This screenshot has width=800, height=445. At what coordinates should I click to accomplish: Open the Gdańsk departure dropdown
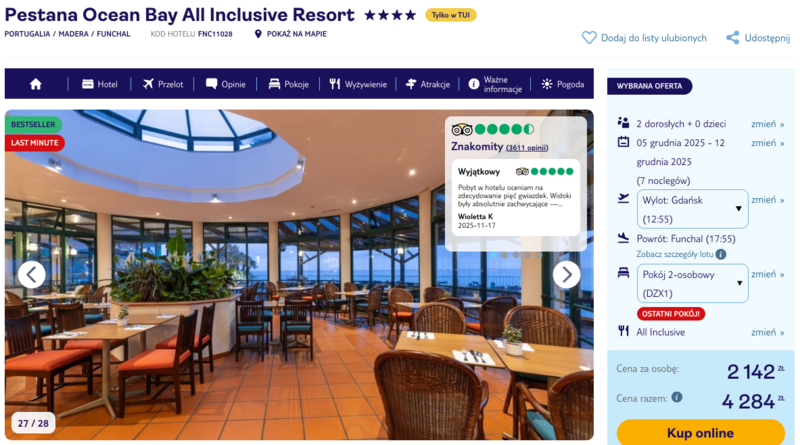692,209
